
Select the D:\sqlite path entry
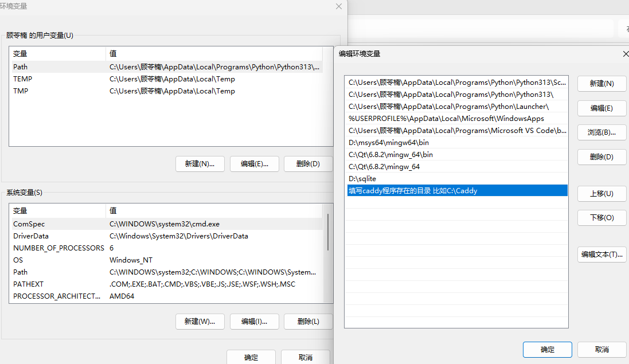point(362,179)
